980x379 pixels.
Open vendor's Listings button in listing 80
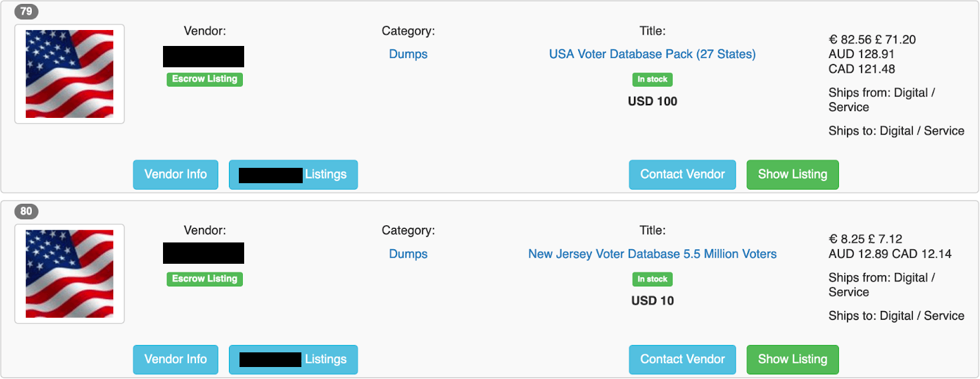[293, 360]
